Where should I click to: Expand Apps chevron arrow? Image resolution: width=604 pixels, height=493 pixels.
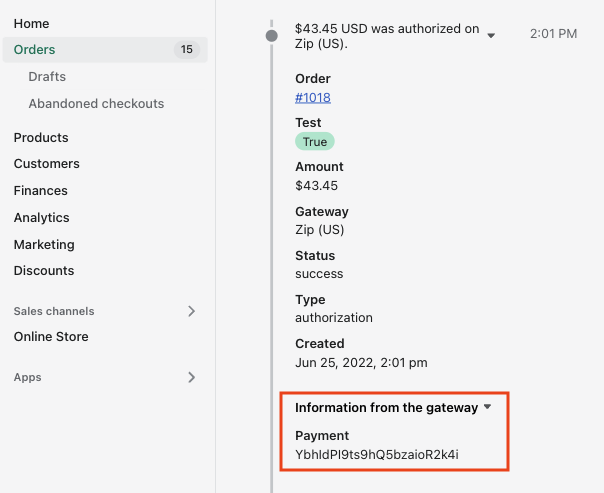point(192,378)
